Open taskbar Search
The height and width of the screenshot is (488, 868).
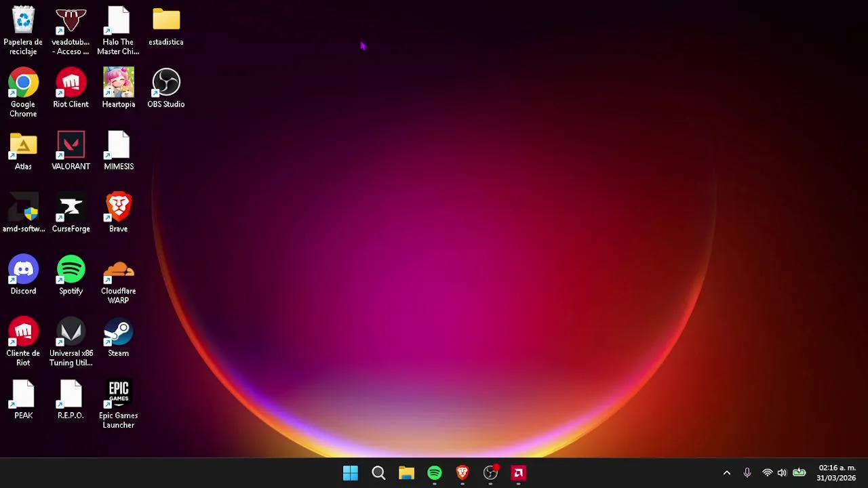pyautogui.click(x=378, y=473)
